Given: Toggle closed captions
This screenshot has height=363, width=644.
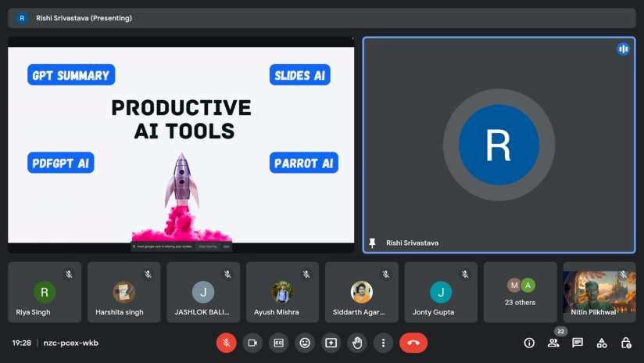Looking at the screenshot, I should click(278, 343).
